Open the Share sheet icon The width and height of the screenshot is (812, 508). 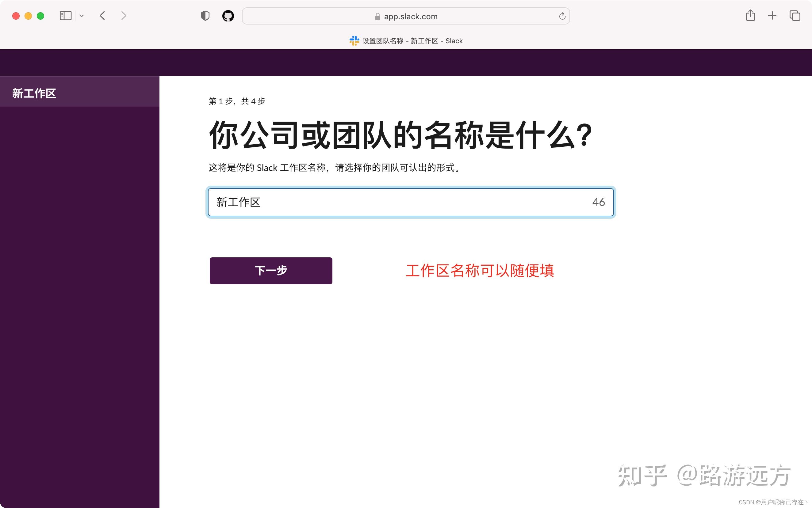(x=750, y=15)
